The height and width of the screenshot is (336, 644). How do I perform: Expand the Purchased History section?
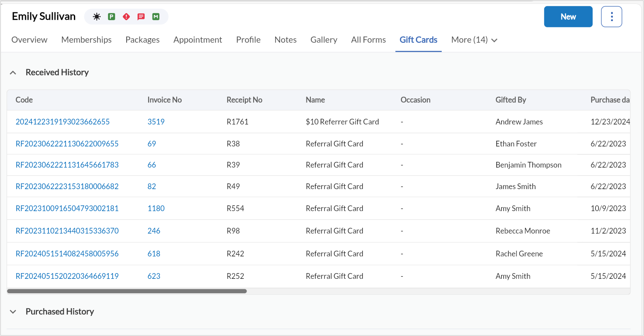pyautogui.click(x=13, y=312)
